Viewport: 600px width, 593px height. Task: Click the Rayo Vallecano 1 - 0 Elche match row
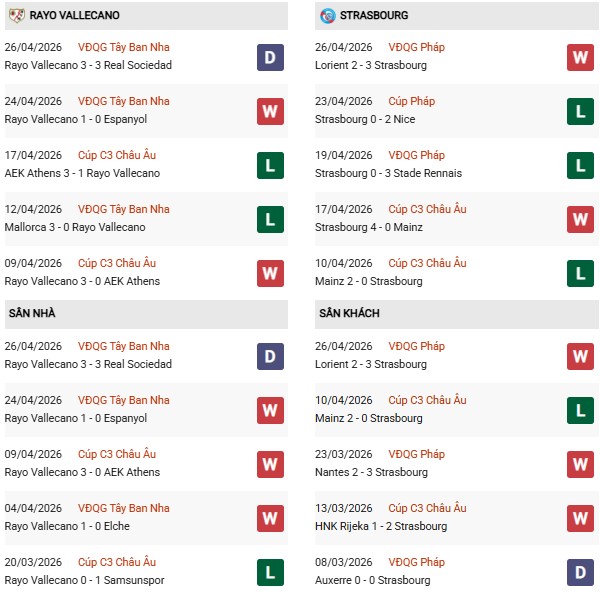(x=67, y=526)
